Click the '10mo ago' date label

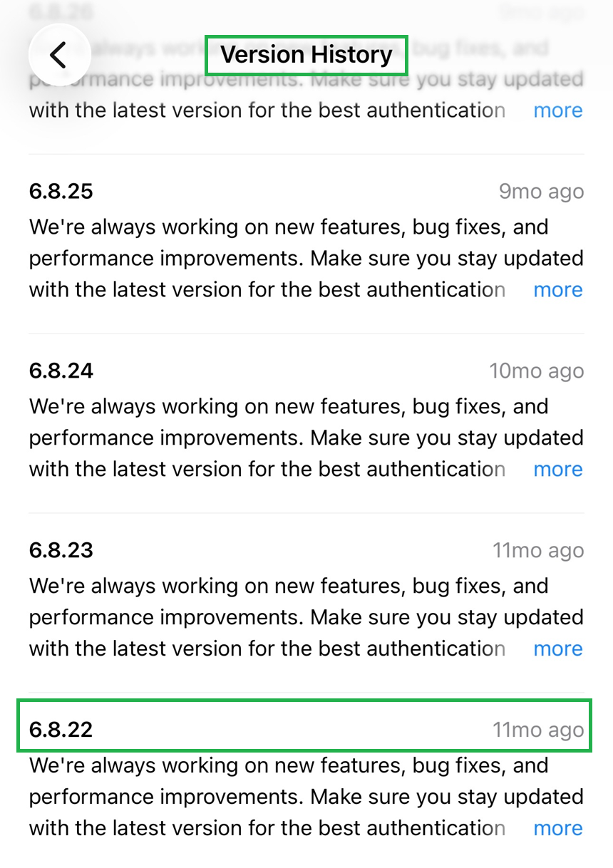pyautogui.click(x=536, y=371)
